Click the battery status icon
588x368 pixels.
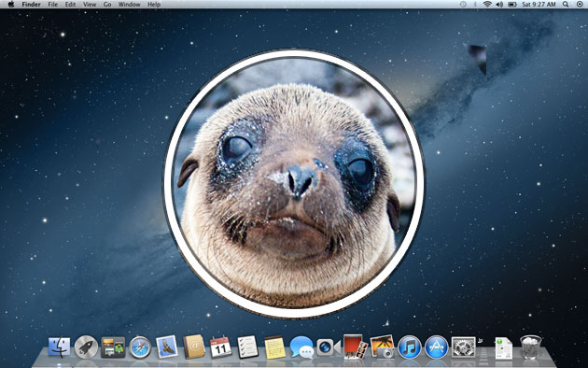pyautogui.click(x=512, y=4)
